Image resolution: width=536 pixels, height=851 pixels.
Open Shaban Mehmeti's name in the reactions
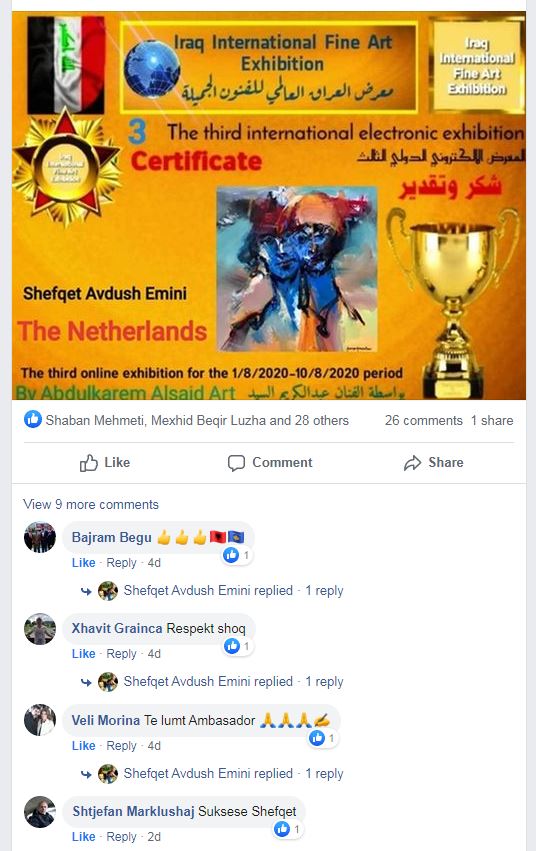[x=95, y=421]
